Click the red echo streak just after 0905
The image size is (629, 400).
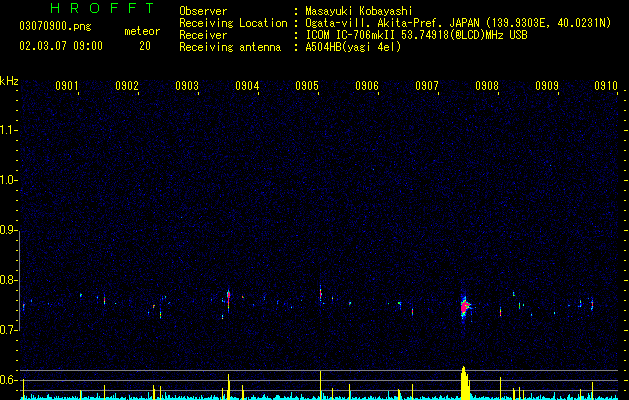click(321, 294)
